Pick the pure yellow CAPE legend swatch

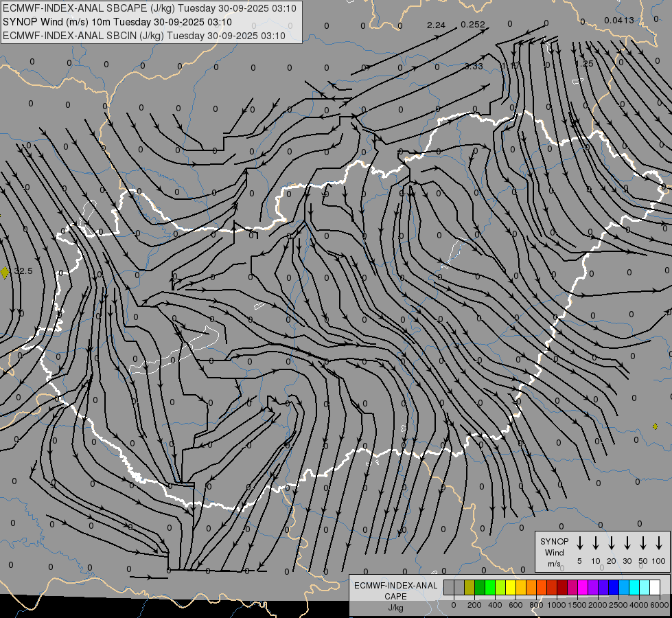[511, 587]
